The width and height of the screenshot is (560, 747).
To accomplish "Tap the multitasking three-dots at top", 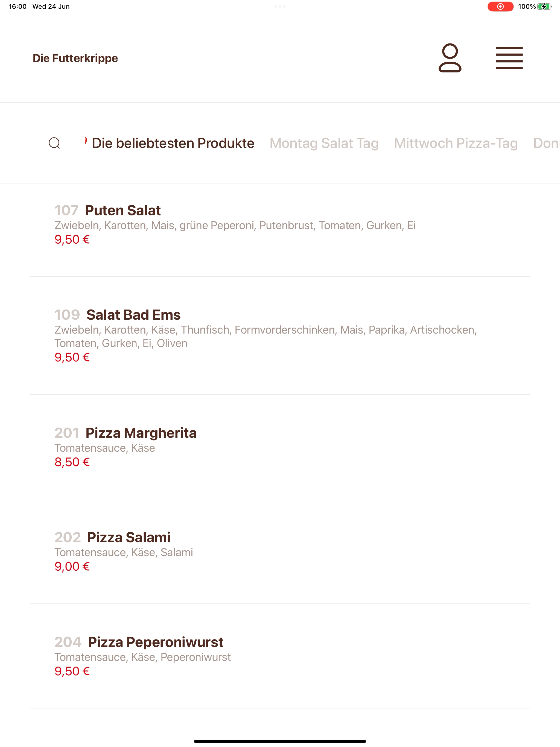I will (x=280, y=6).
